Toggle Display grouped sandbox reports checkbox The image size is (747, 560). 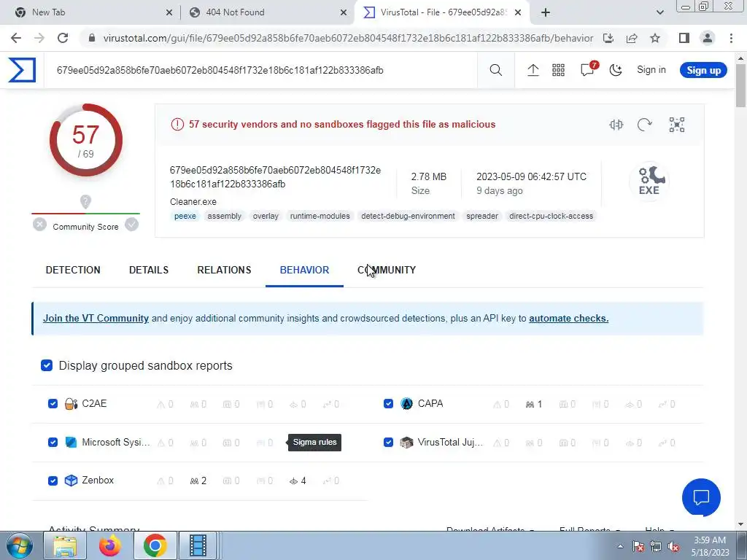pyautogui.click(x=47, y=365)
